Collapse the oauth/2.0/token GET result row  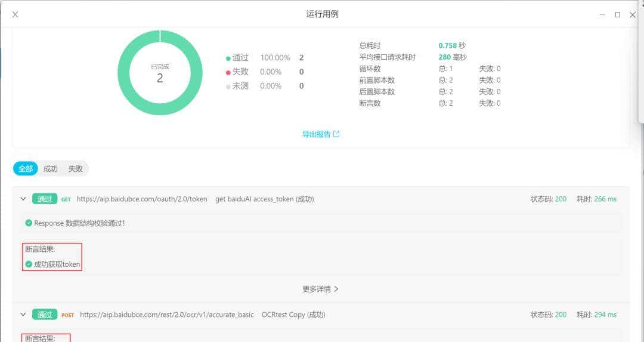pyautogui.click(x=23, y=199)
